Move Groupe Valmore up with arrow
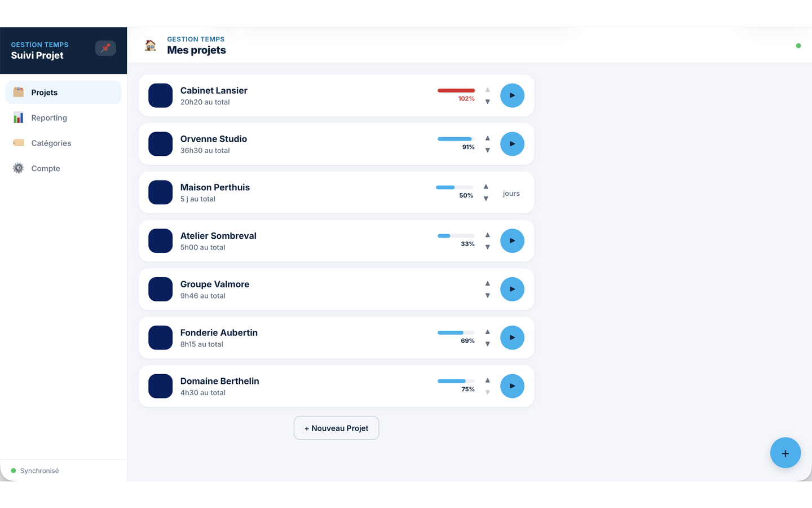 point(488,283)
